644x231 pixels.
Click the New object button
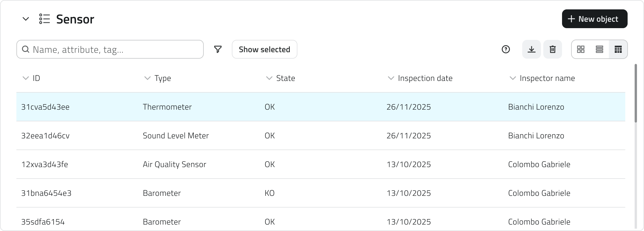tap(595, 19)
